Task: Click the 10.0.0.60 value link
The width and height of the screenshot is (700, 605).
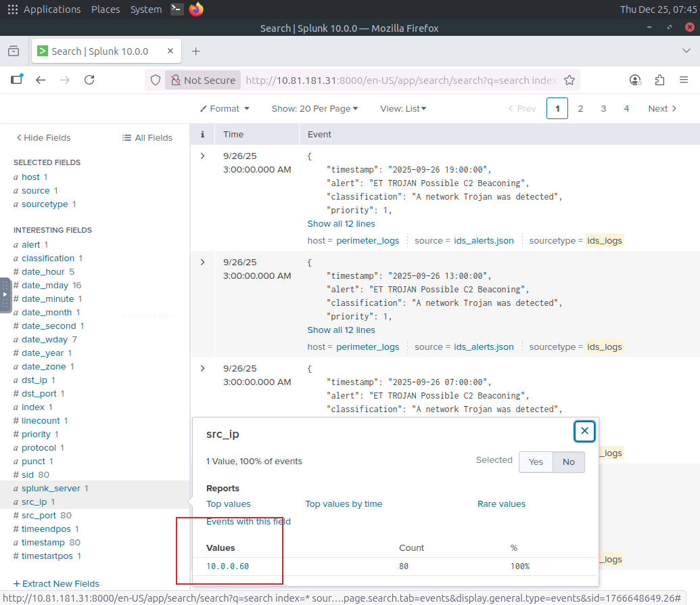Action: [x=228, y=566]
